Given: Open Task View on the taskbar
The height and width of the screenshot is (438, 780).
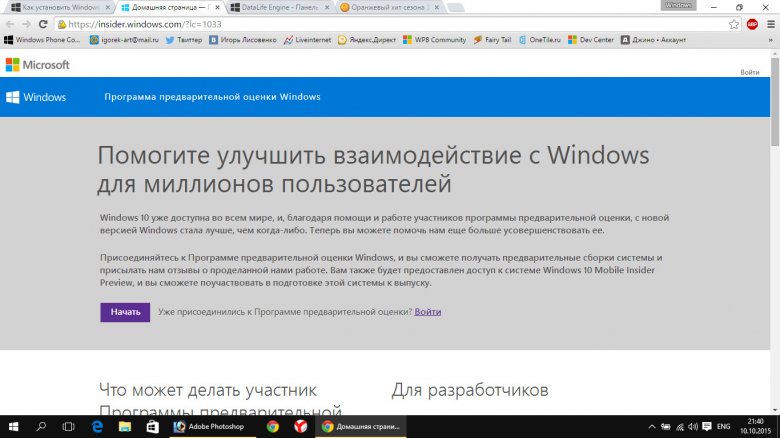Looking at the screenshot, I should [69, 427].
